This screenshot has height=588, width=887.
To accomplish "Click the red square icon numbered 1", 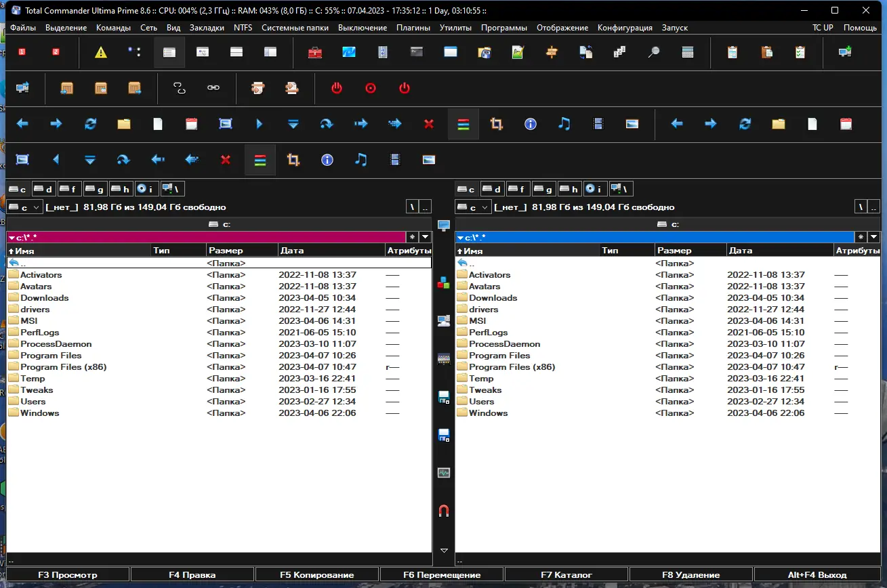I will (22, 52).
